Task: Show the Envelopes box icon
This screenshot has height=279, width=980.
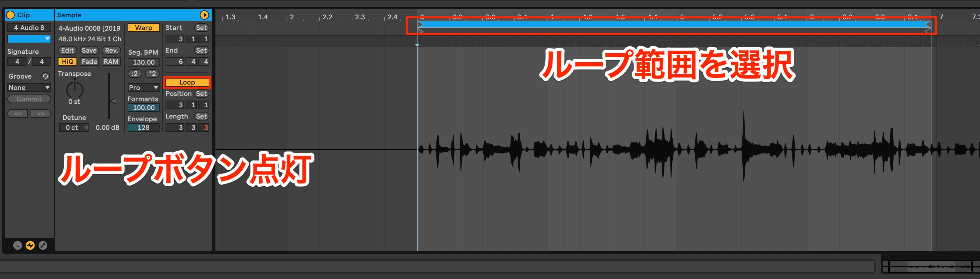Action: tap(43, 245)
